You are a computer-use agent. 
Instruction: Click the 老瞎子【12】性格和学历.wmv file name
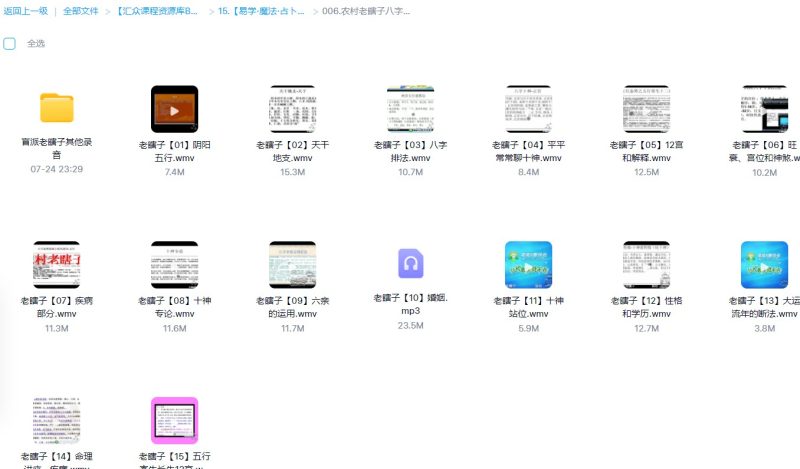[x=646, y=306]
